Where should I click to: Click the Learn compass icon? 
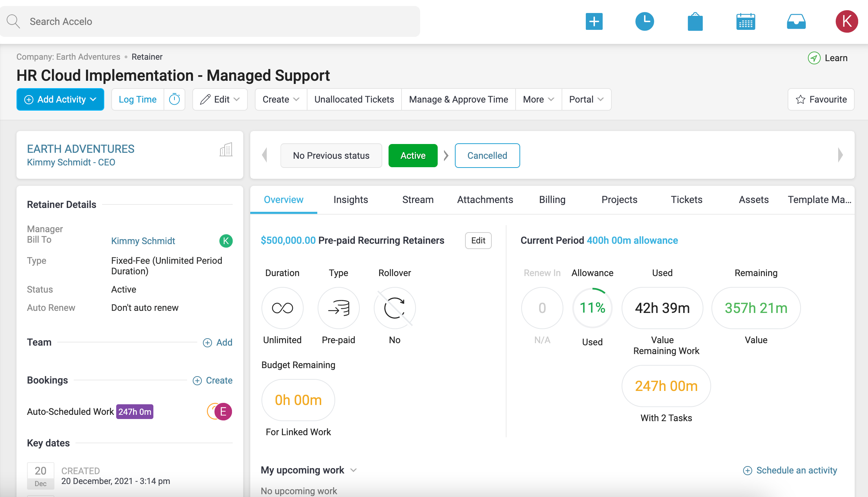pos(814,58)
